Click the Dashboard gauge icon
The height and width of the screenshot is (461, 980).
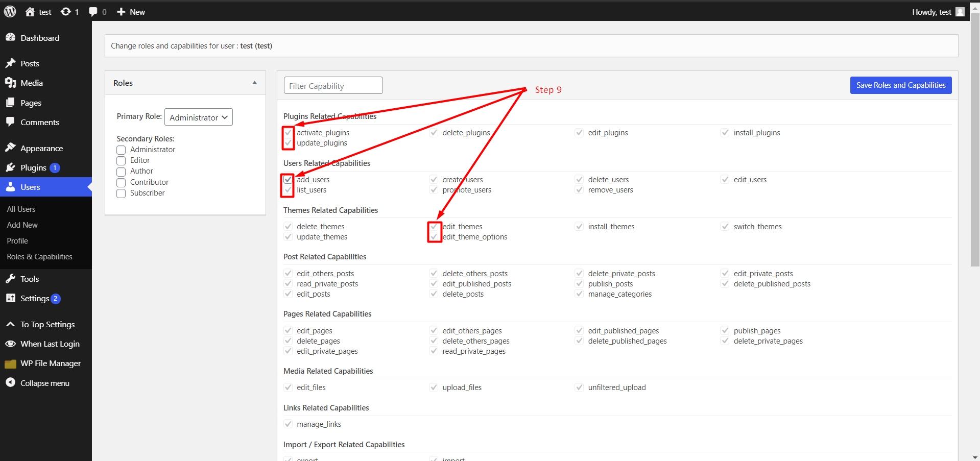(x=10, y=37)
